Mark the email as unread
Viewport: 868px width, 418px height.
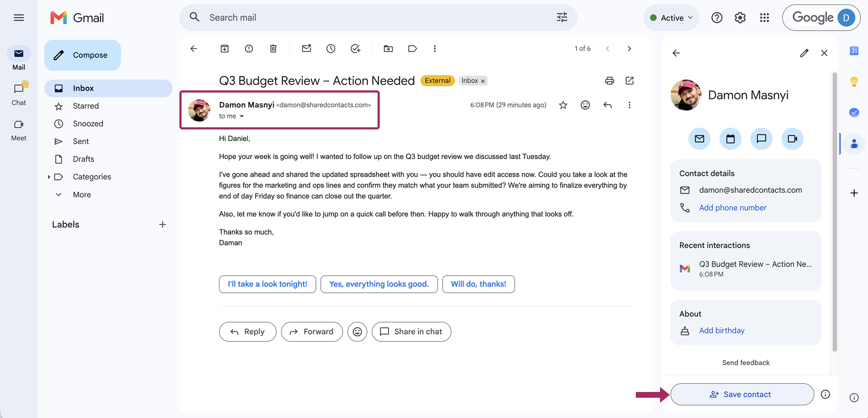(x=307, y=48)
